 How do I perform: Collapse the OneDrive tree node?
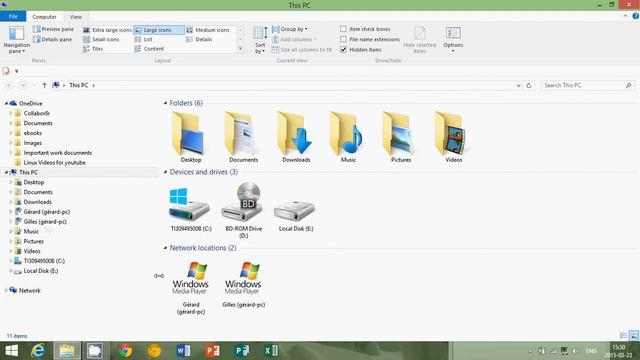6,104
